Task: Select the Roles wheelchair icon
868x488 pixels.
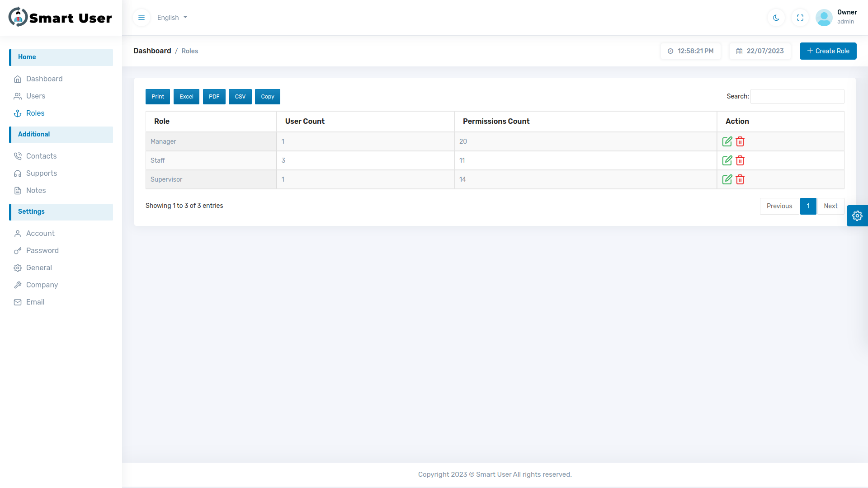Action: pyautogui.click(x=18, y=113)
